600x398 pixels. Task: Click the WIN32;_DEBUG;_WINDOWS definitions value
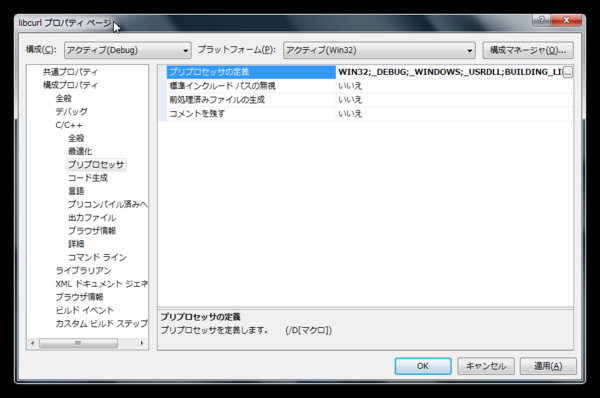pyautogui.click(x=450, y=72)
